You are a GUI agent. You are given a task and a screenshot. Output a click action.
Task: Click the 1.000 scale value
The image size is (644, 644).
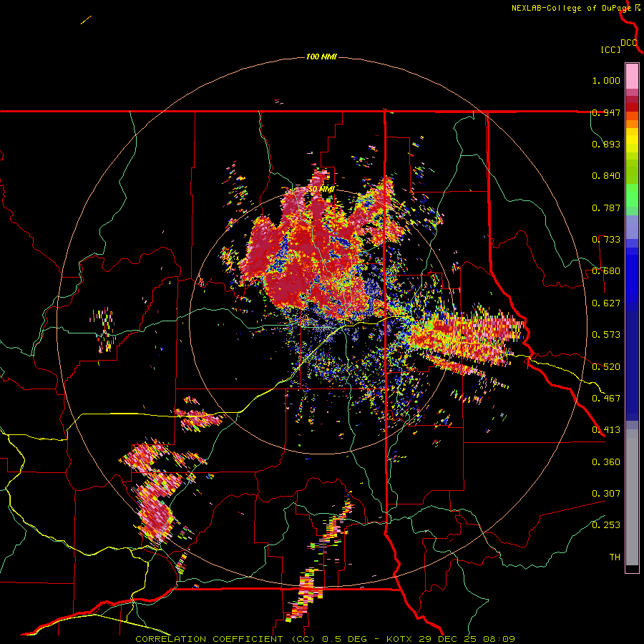[x=606, y=80]
